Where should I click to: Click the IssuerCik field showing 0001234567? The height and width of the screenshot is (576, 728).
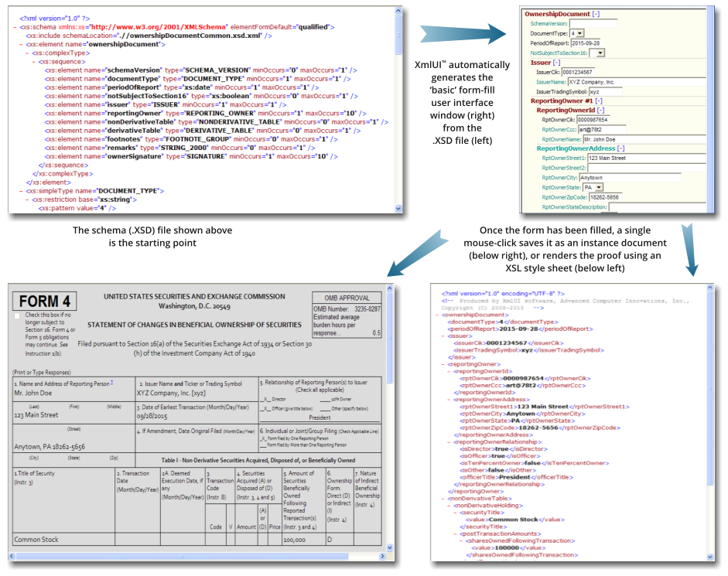tap(578, 72)
